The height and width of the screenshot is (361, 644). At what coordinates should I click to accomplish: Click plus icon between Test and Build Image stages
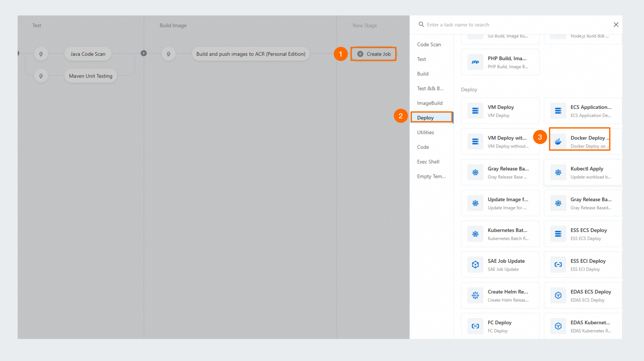[x=144, y=53]
